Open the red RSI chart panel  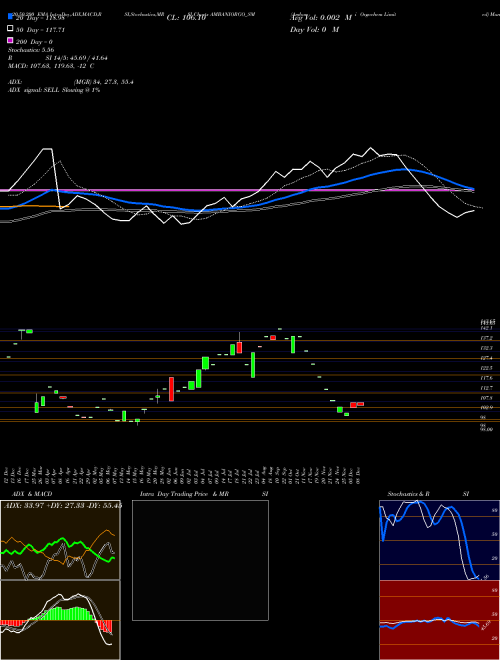point(439,620)
